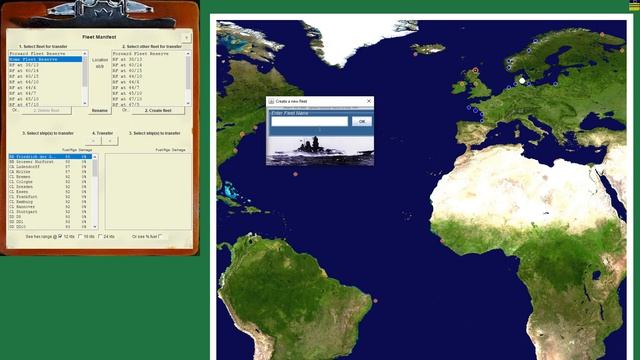This screenshot has width=640, height=360.
Task: Select ship CL Frankfurt
Action: 50,197
